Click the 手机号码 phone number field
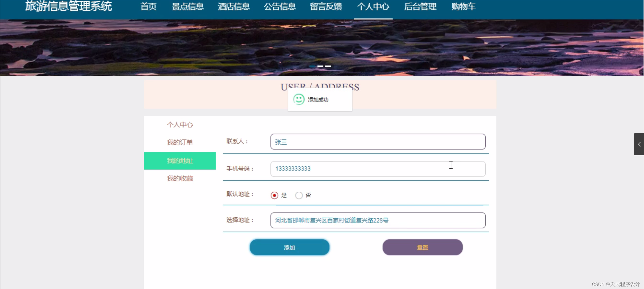The image size is (644, 289). click(378, 169)
